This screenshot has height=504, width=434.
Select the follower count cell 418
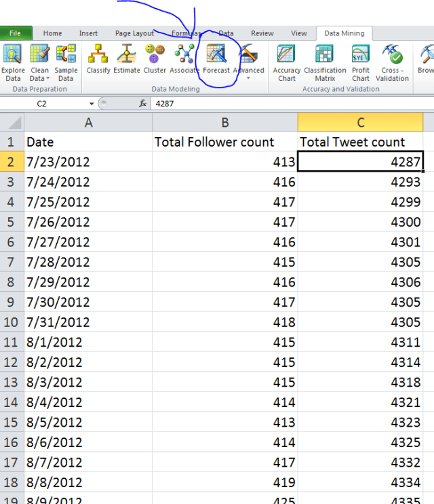pos(225,322)
